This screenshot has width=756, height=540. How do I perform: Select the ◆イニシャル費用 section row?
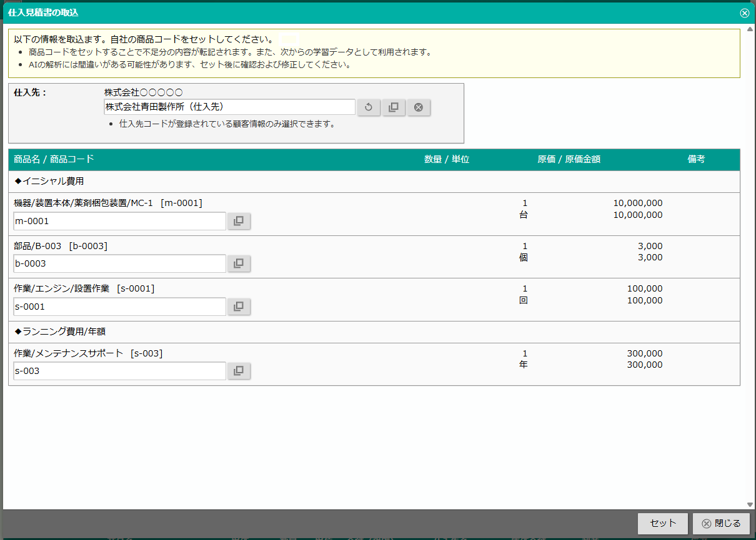tap(374, 182)
